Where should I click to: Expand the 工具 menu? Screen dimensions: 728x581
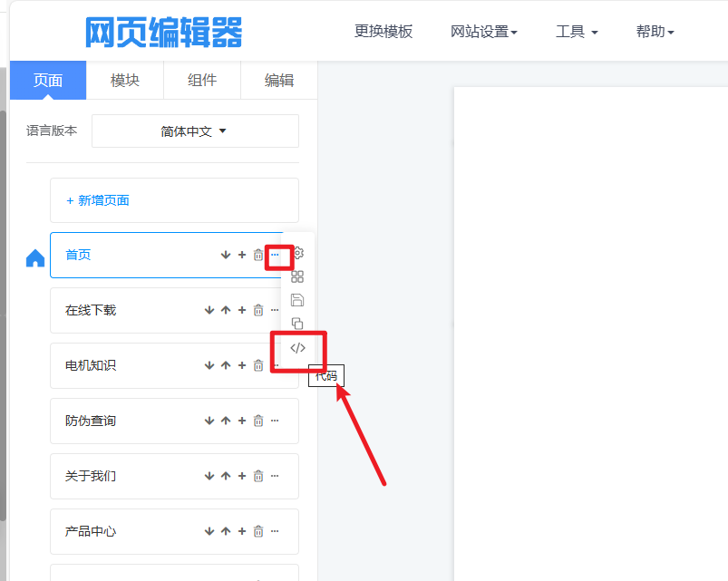coord(577,32)
